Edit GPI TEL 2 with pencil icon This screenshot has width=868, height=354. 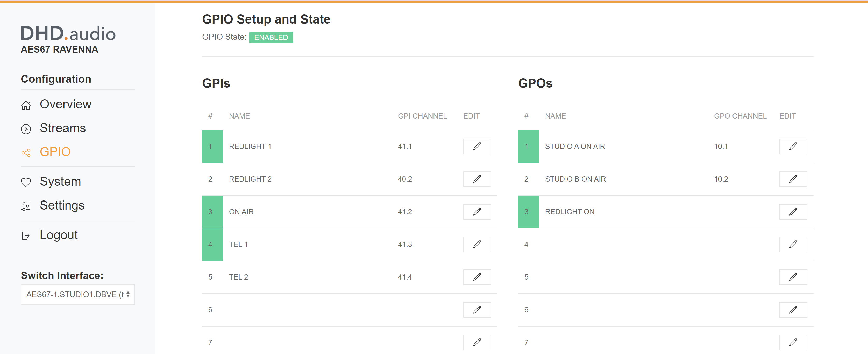(477, 277)
